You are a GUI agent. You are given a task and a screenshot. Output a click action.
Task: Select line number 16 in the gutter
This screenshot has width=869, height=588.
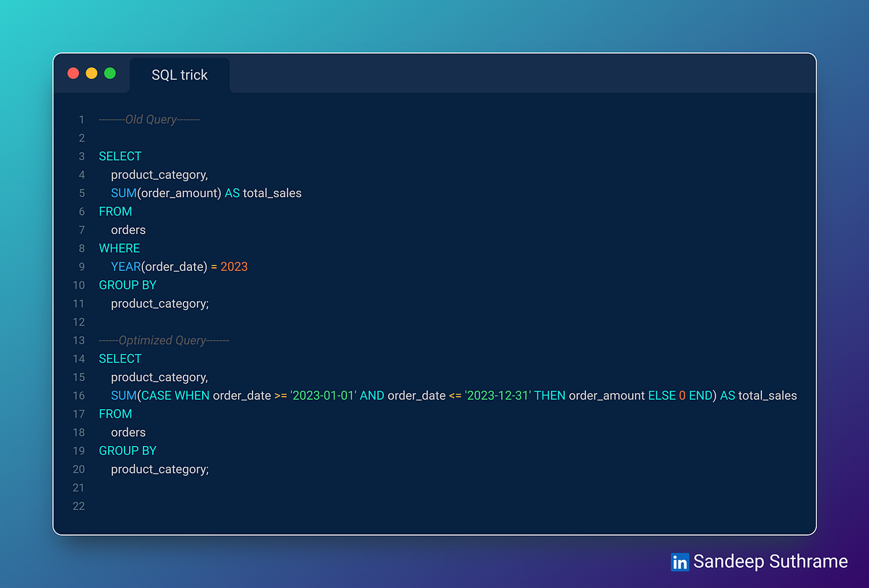pyautogui.click(x=78, y=395)
